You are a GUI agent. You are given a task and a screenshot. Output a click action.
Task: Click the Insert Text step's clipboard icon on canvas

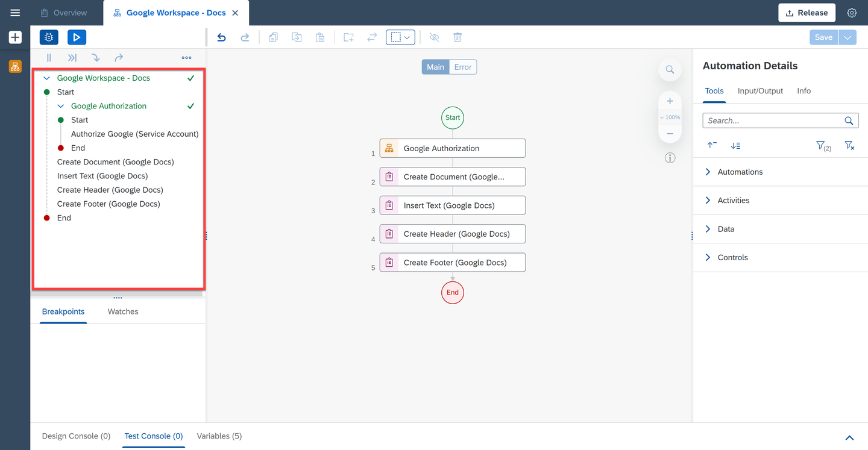(x=389, y=205)
